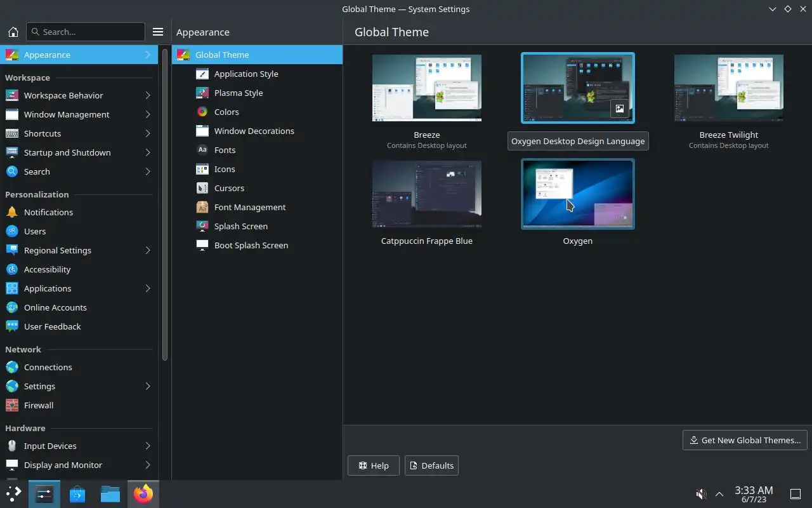Image resolution: width=812 pixels, height=508 pixels.
Task: Expand the Input Devices chevron
Action: pos(147,446)
